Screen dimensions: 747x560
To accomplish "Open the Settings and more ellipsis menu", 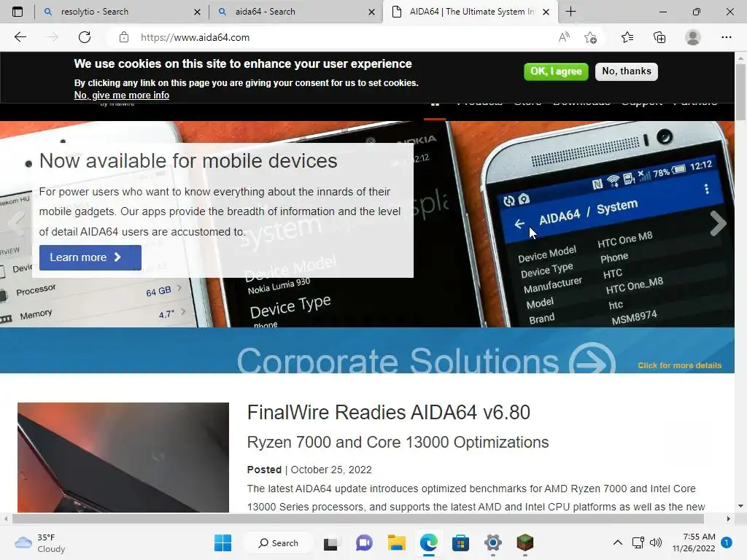I will click(726, 37).
